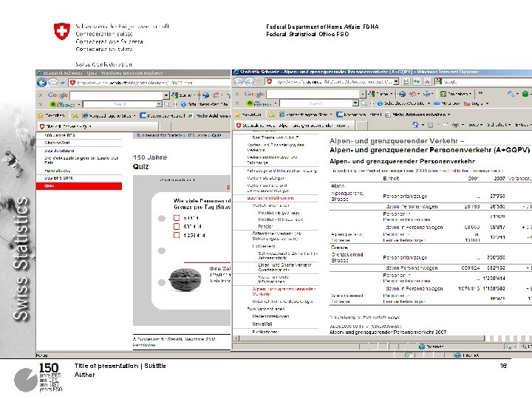
Task: Open '150 Jahre BFS' sidebar item
Action: pyautogui.click(x=60, y=135)
